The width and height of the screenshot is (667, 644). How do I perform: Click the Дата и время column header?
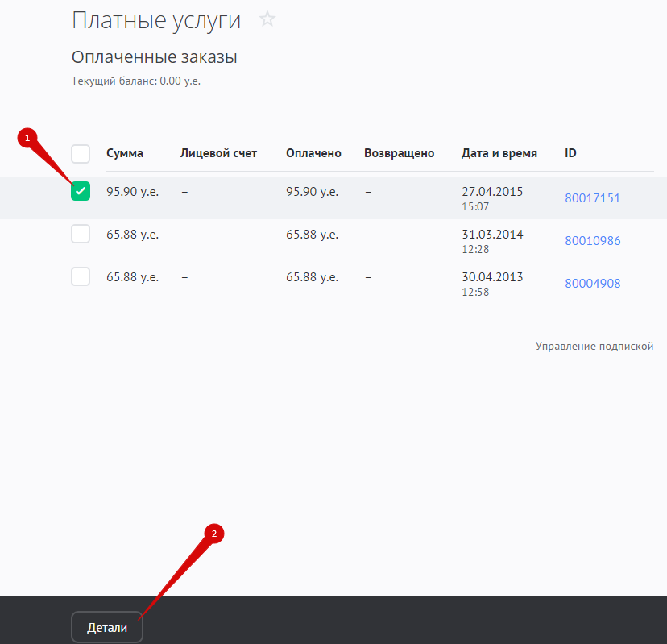[499, 153]
